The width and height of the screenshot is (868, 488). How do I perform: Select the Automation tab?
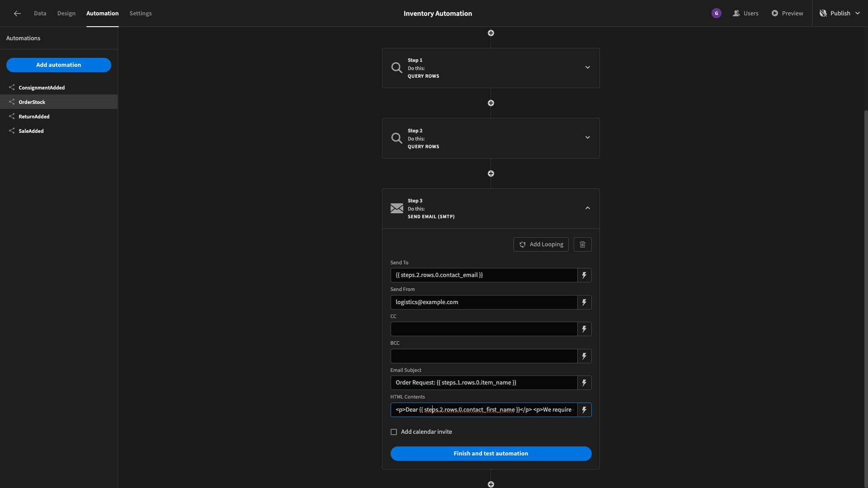[103, 14]
